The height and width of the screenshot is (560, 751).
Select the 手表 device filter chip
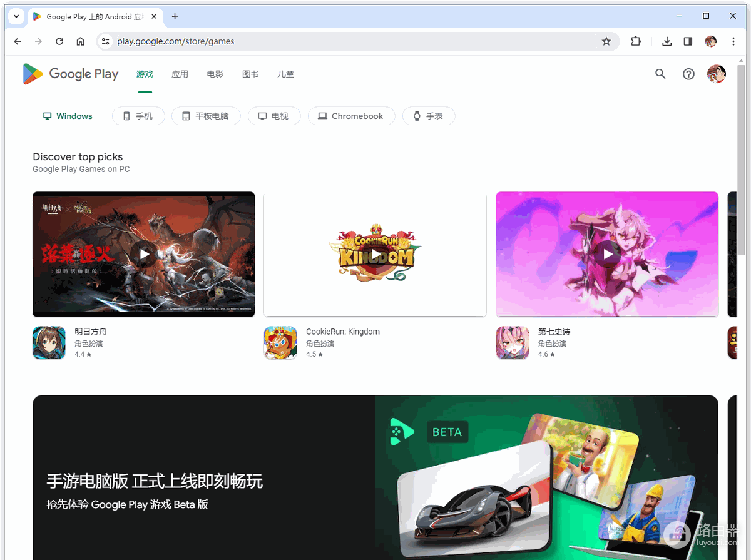click(x=428, y=116)
